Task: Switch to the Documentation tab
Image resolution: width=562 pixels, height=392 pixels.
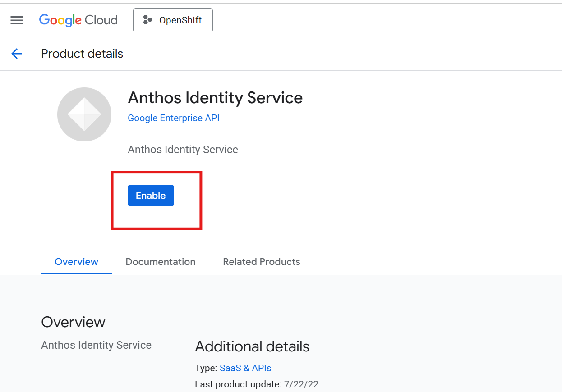Action: point(161,262)
